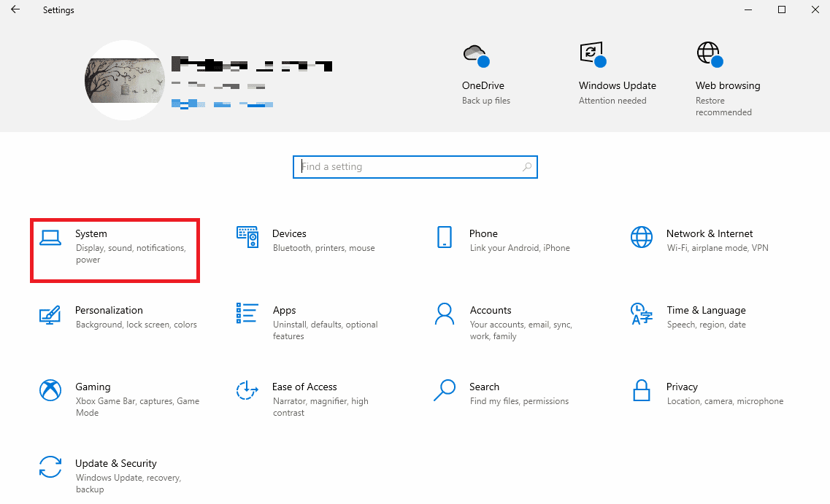The width and height of the screenshot is (830, 504).
Task: Click 'Background, lock screen, colors' description
Action: (136, 325)
